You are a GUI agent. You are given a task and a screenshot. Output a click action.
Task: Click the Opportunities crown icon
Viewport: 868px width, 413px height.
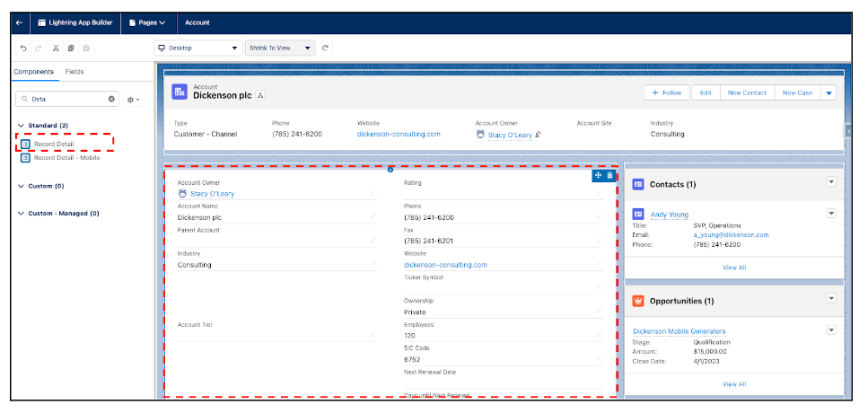pos(637,301)
